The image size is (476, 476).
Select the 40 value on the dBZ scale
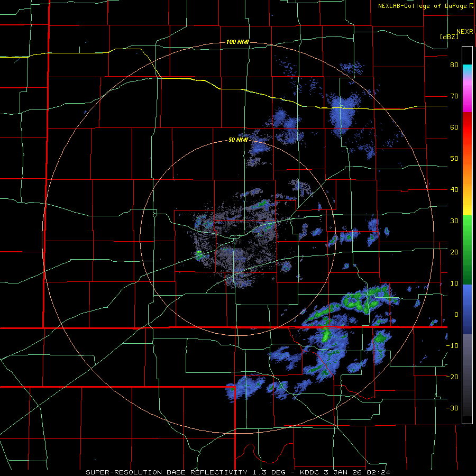point(454,190)
